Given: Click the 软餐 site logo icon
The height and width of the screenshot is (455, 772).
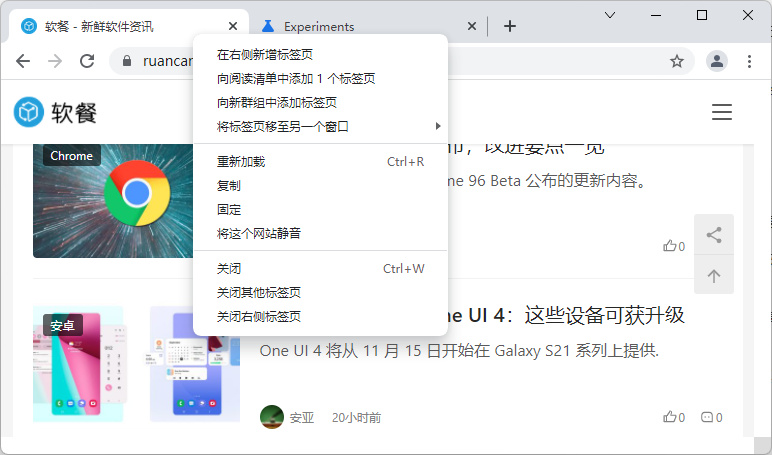Looking at the screenshot, I should pos(29,112).
